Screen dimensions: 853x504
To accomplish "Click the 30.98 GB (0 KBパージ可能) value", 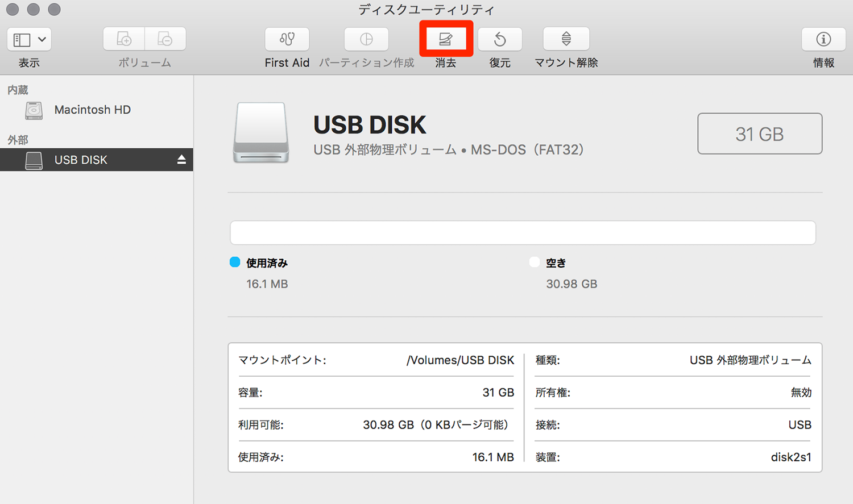I will coord(437,425).
